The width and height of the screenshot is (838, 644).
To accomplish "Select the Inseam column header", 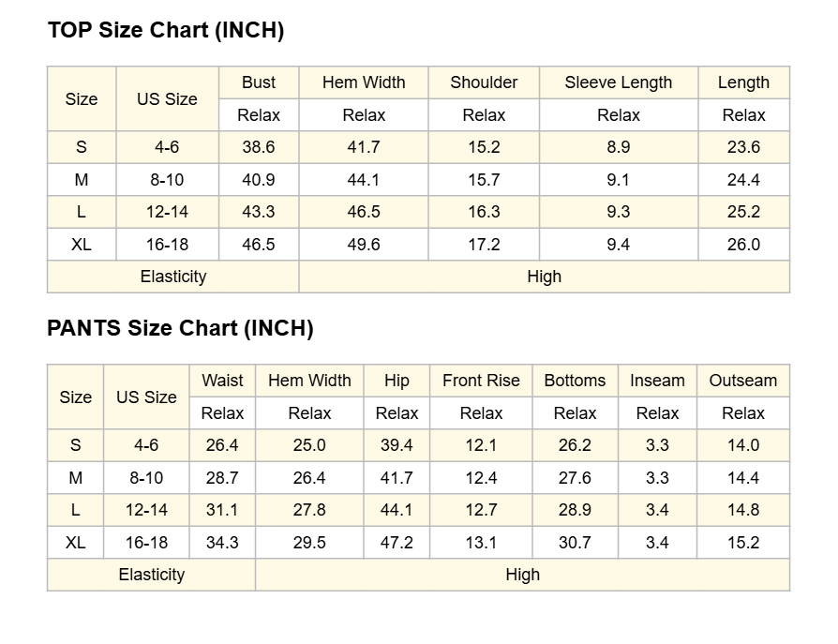I will pyautogui.click(x=657, y=381).
